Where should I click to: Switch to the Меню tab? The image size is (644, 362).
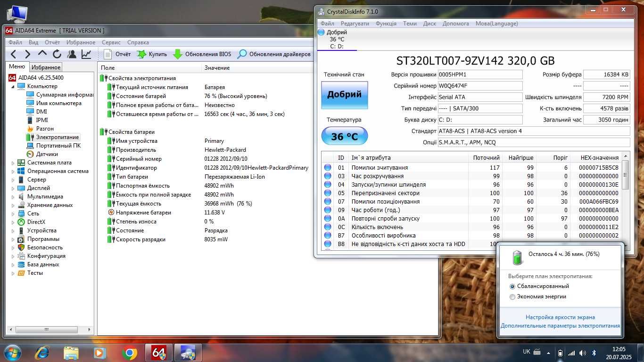pos(17,67)
